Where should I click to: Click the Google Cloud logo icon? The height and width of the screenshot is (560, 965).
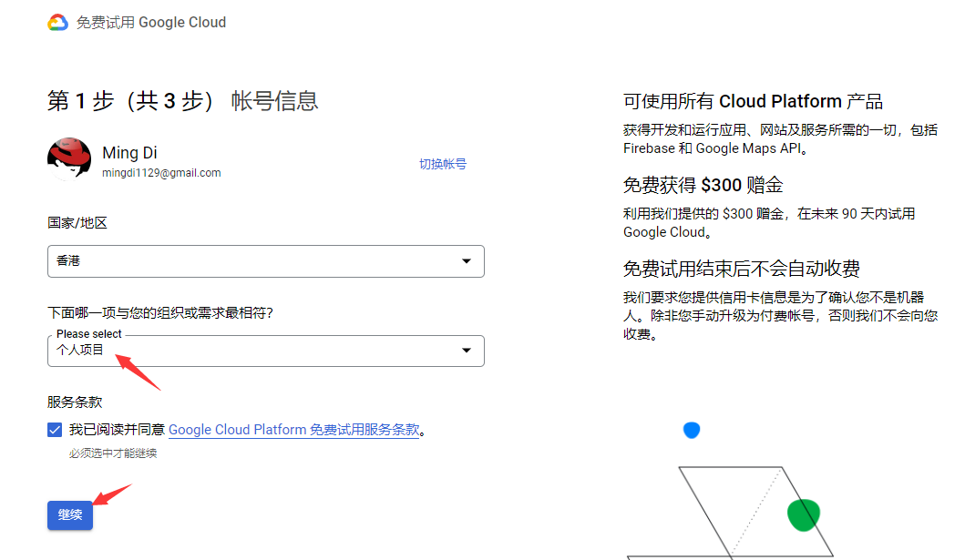pos(57,23)
